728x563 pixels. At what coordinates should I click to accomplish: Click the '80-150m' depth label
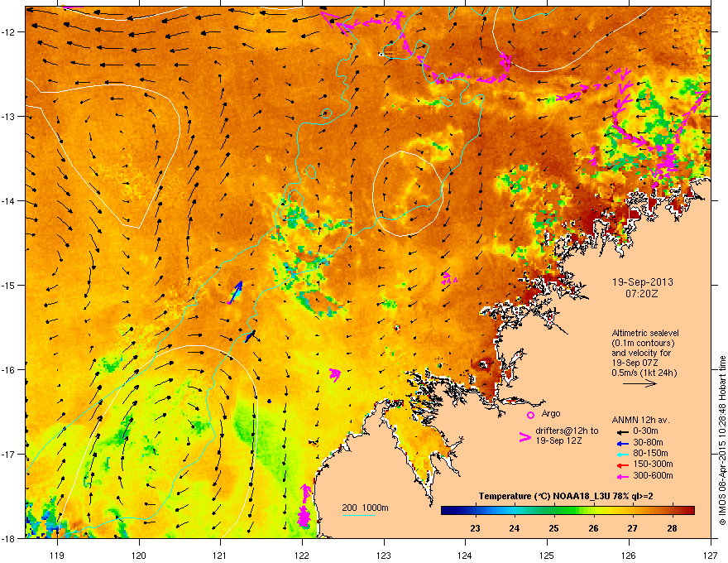pyautogui.click(x=650, y=453)
